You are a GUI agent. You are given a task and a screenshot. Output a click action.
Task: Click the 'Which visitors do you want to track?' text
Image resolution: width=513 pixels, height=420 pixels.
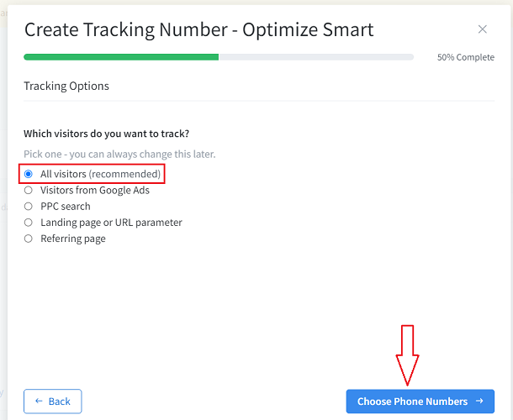click(107, 134)
